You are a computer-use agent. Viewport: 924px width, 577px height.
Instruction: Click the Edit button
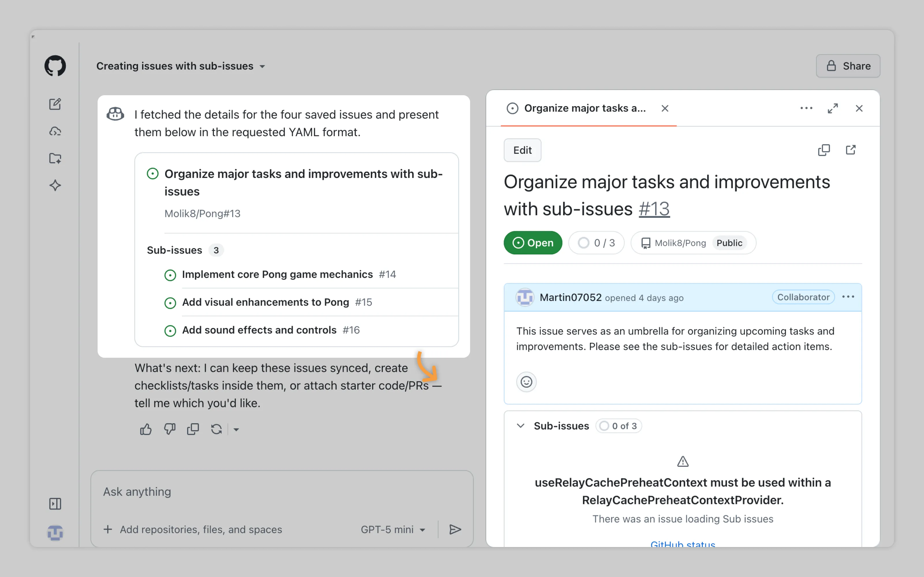pos(522,150)
